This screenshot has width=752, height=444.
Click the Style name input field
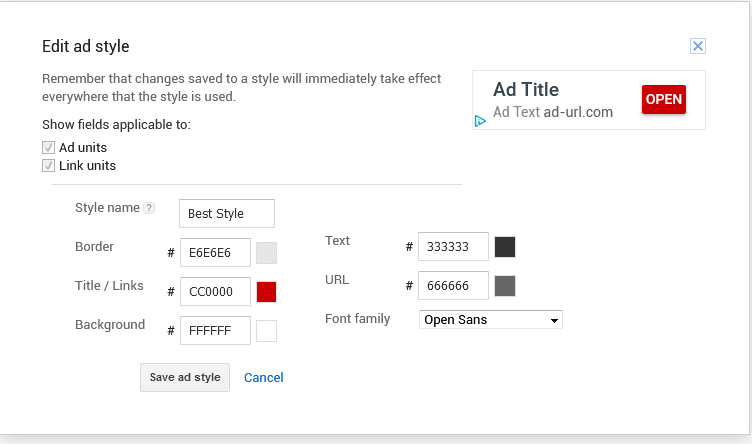point(227,214)
